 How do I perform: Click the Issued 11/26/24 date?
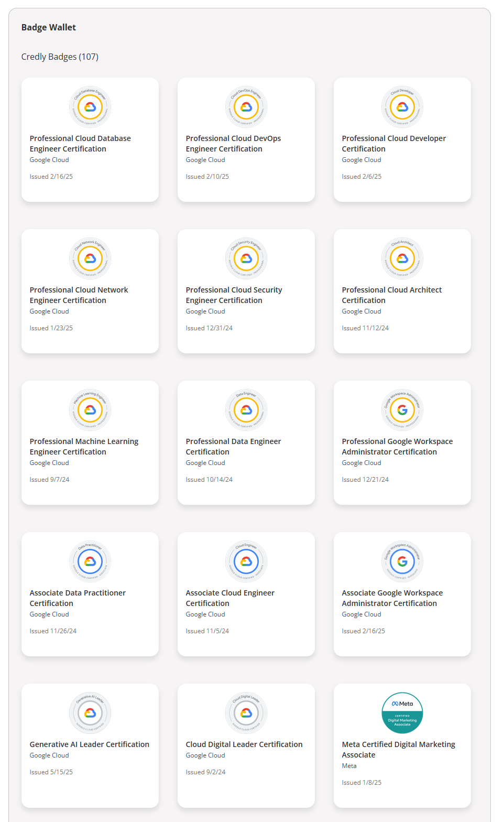point(53,631)
